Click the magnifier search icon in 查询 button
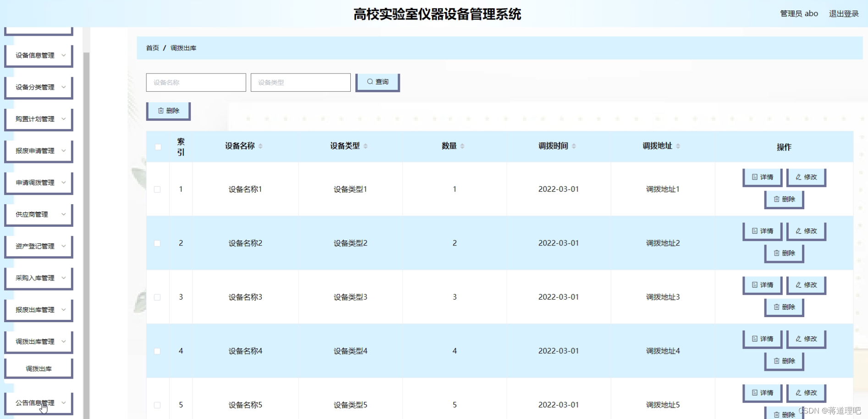The width and height of the screenshot is (868, 419). (x=370, y=81)
